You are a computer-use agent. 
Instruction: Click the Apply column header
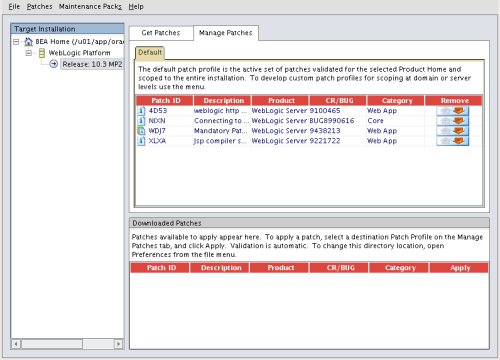pos(459,268)
